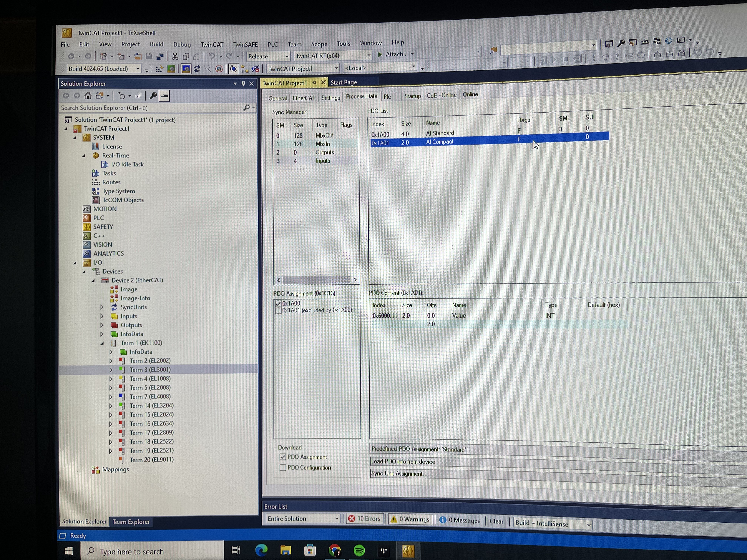This screenshot has width=747, height=560.
Task: Open the TwinCAT menu
Action: 212,45
